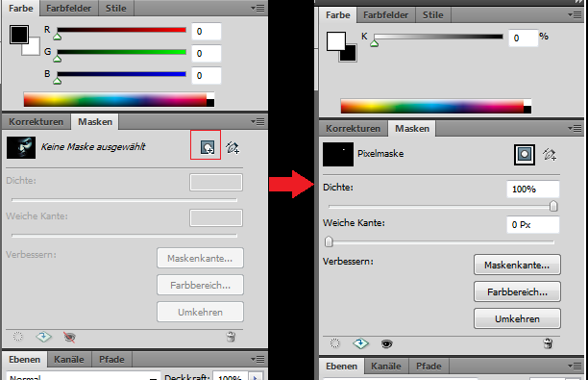
Task: Click the R value input field
Action: pyautogui.click(x=206, y=31)
